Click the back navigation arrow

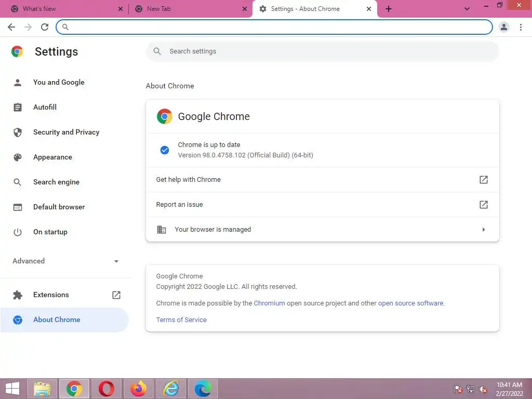[x=11, y=27]
